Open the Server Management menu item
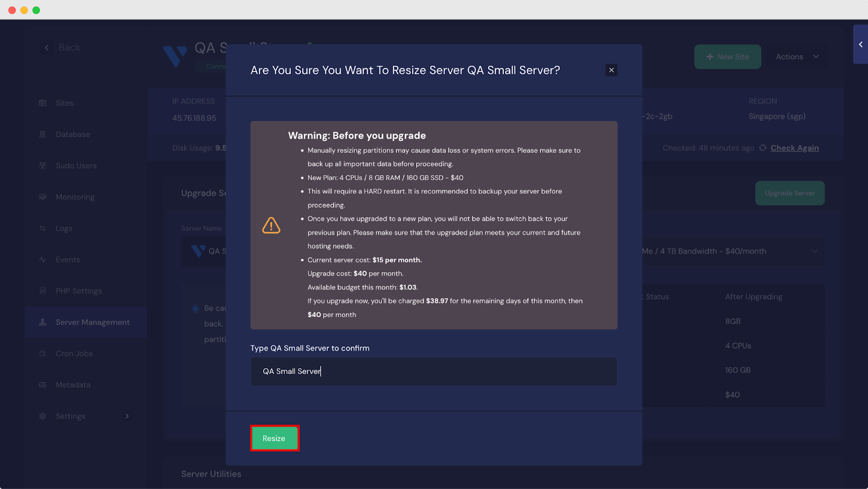This screenshot has height=489, width=868. point(92,323)
